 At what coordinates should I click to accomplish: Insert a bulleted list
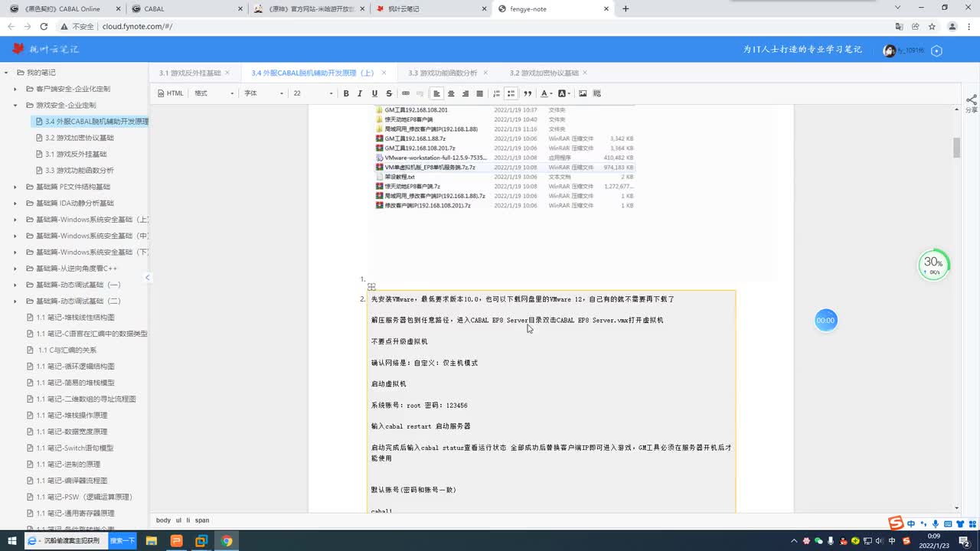[x=511, y=93]
